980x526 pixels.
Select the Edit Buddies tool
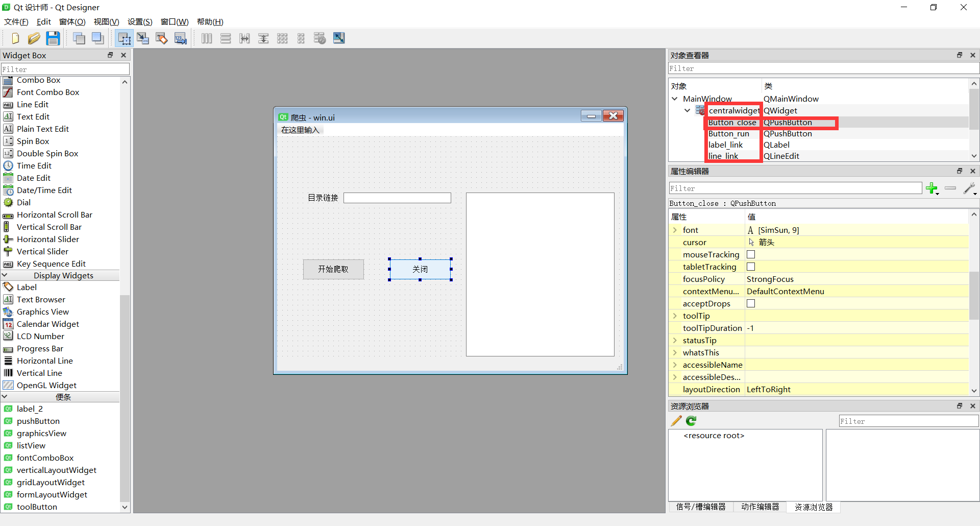pyautogui.click(x=162, y=38)
